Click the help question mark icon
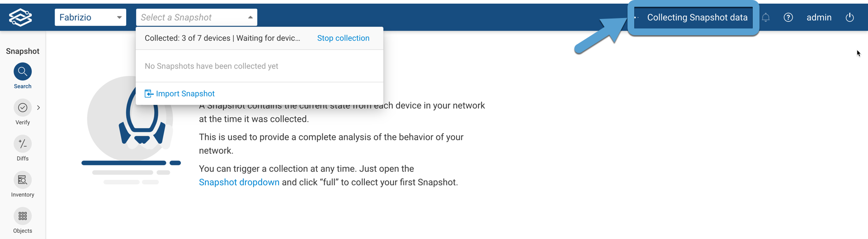This screenshot has height=239, width=868. [788, 18]
